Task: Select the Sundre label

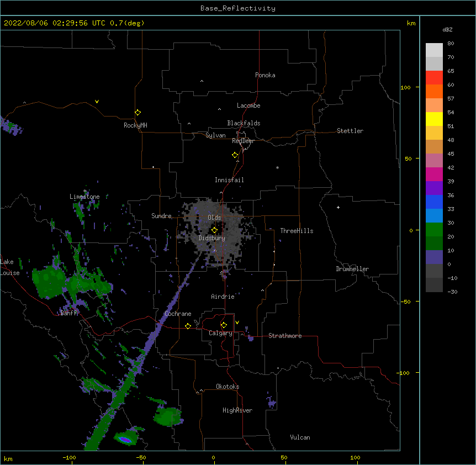Action: coord(161,216)
